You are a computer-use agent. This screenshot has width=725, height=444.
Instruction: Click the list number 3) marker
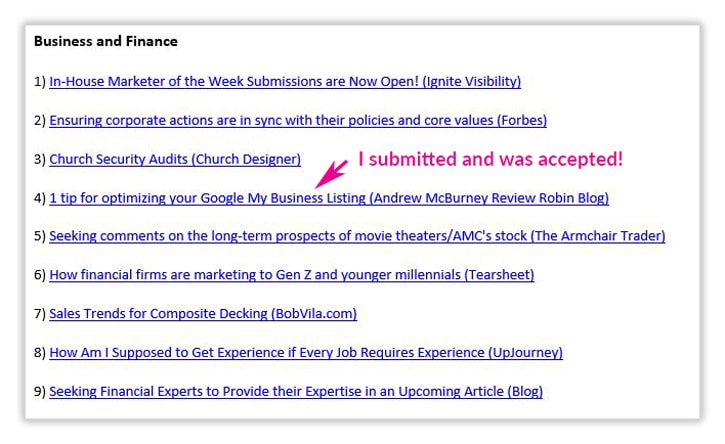40,159
